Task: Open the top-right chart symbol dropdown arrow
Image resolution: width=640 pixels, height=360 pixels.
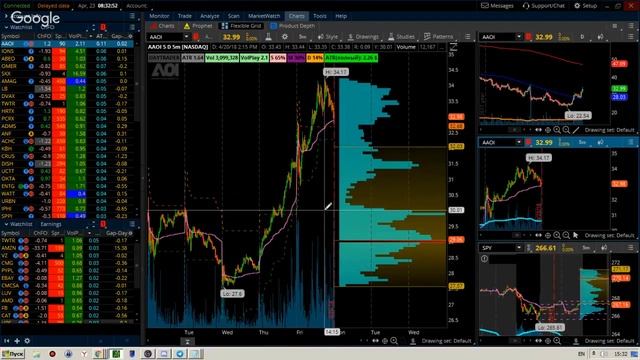Action: point(519,37)
